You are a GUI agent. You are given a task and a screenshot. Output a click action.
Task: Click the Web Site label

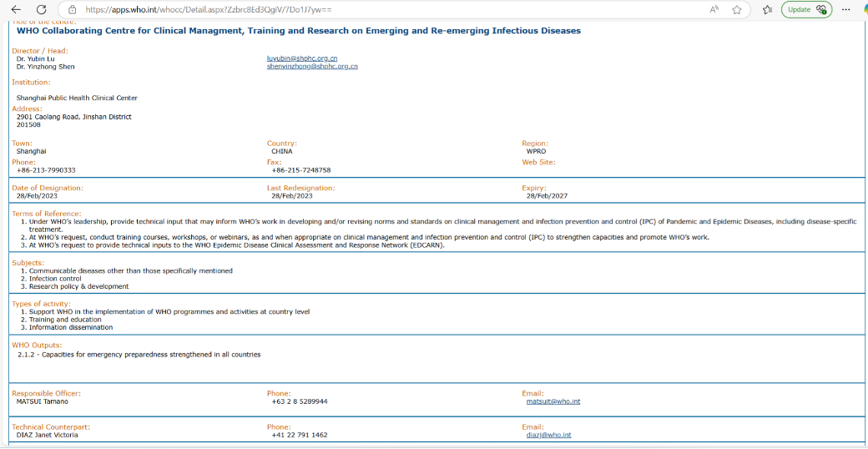538,162
